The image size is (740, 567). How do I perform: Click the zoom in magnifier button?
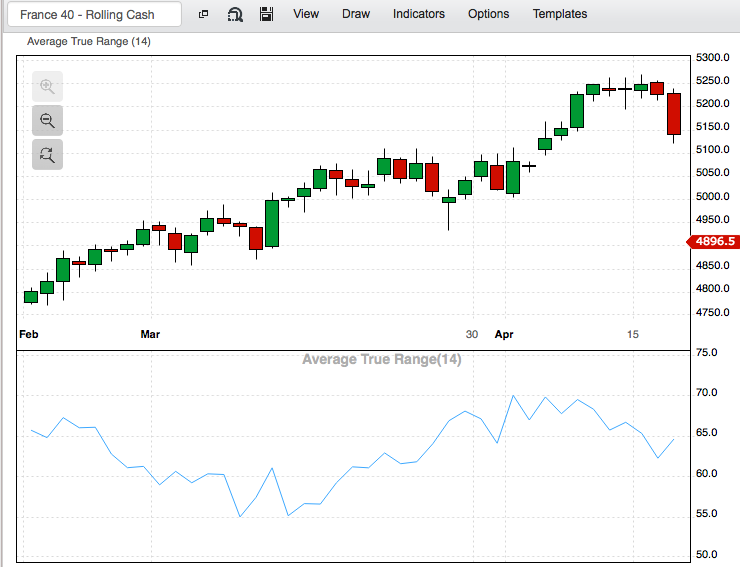[x=47, y=86]
